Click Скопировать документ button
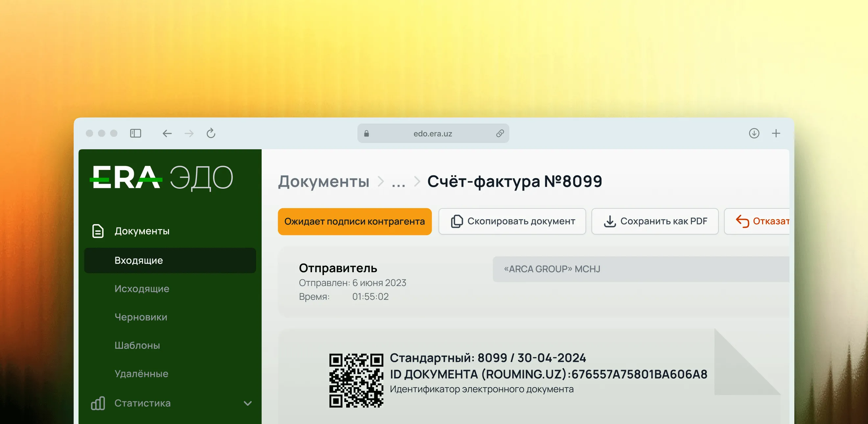The height and width of the screenshot is (424, 868). point(512,221)
